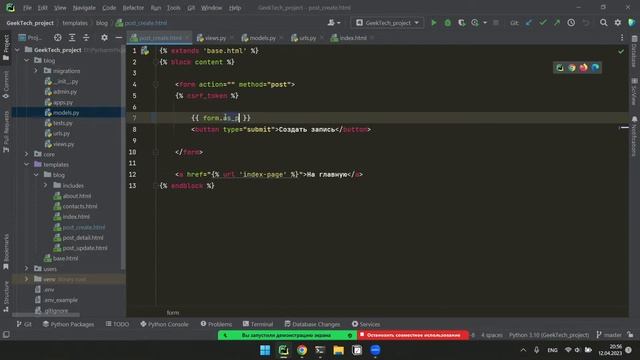Screen dimensions: 640x360
Task: Expand the core folder
Action: click(x=27, y=154)
